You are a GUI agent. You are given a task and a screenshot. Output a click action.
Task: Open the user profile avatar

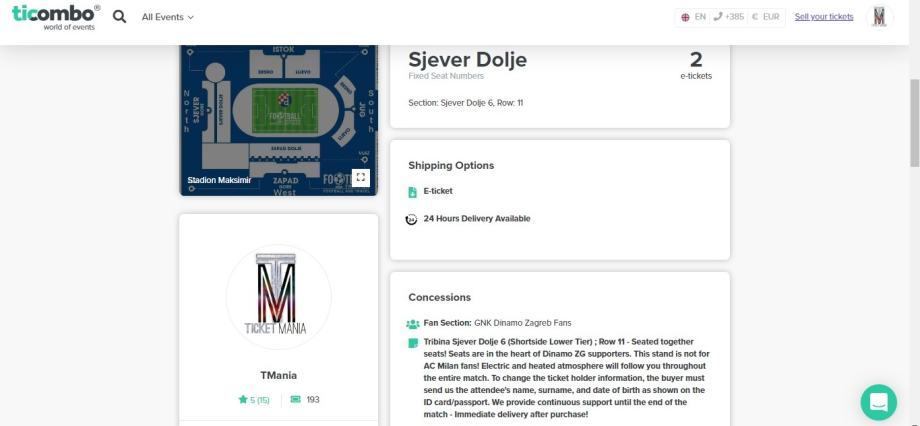pyautogui.click(x=879, y=17)
